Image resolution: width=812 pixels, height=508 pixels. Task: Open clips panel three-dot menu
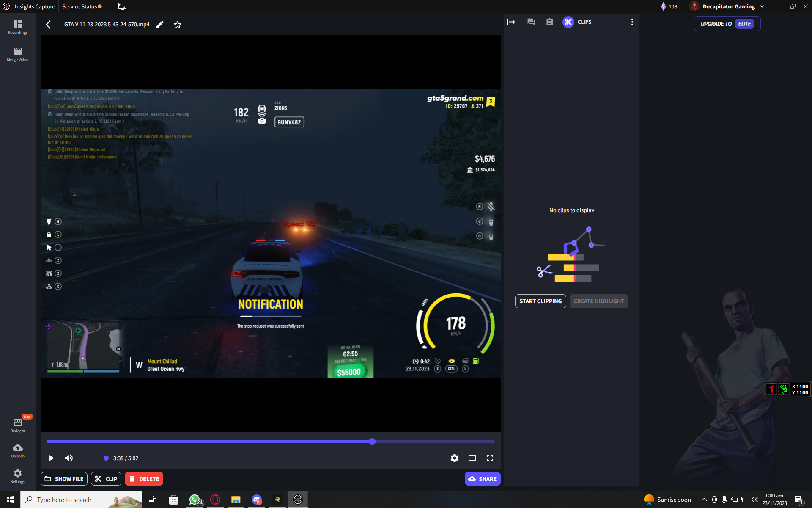coord(632,22)
